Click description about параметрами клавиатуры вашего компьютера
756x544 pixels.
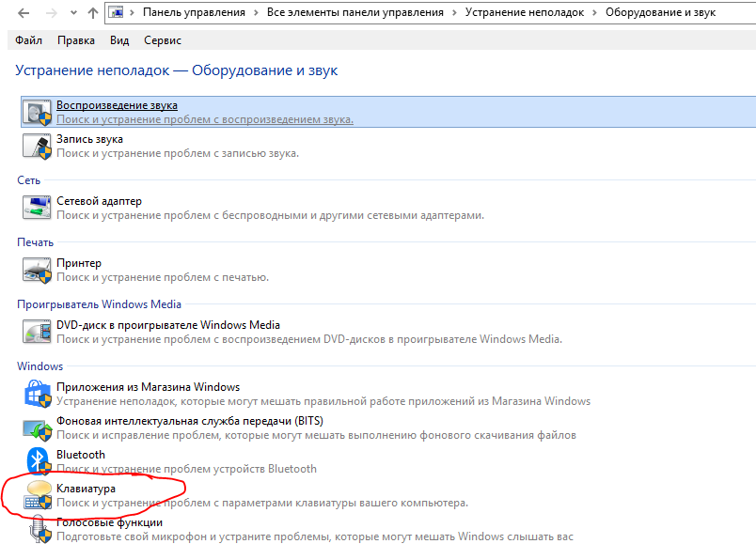point(262,503)
